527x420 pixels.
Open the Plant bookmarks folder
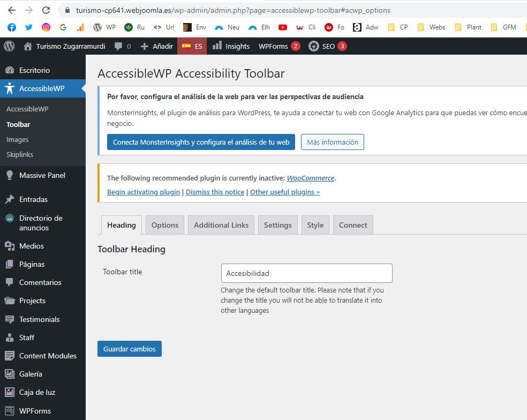[468, 27]
